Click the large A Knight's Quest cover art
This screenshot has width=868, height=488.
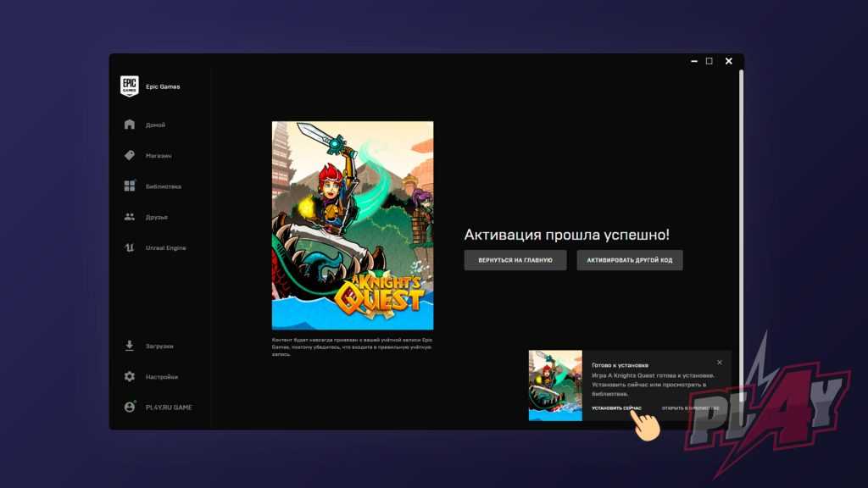(x=353, y=225)
